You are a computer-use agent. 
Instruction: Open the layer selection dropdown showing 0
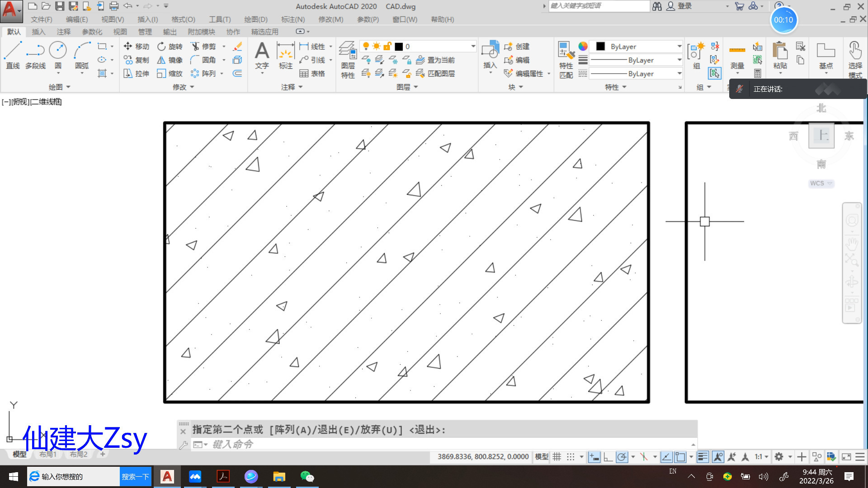472,46
